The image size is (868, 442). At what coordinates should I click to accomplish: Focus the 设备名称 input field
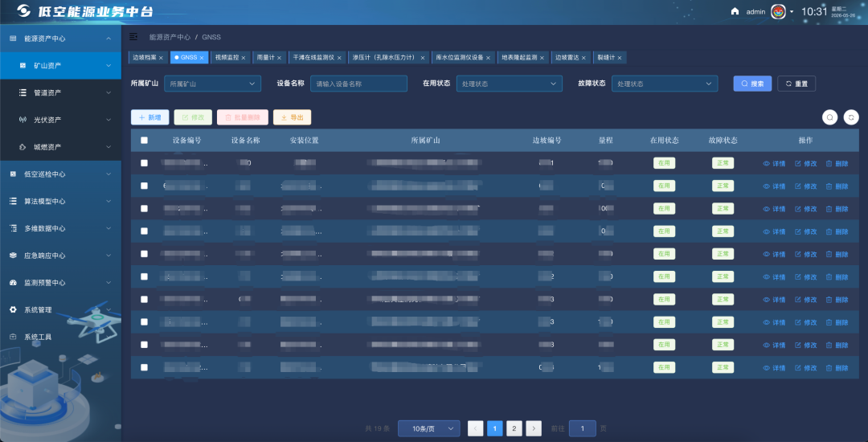tap(358, 84)
